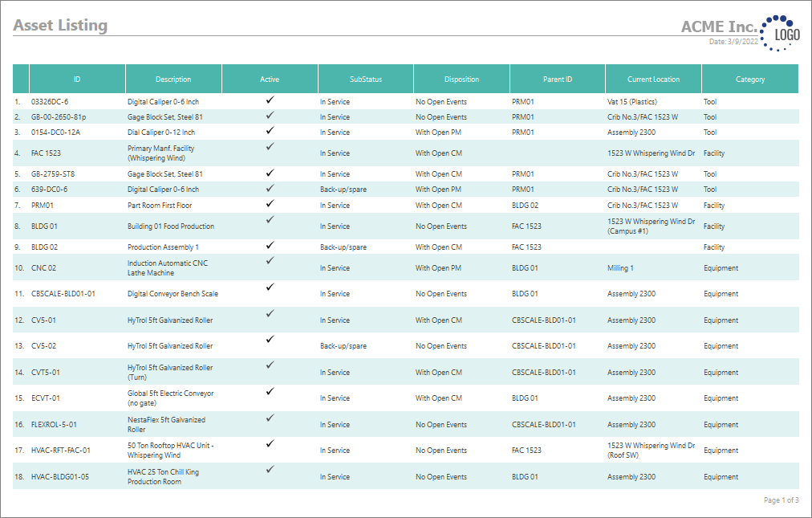Click location 1523 W Whispering Wind Dr (Campus #1)
The width and height of the screenshot is (812, 518).
pos(651,226)
